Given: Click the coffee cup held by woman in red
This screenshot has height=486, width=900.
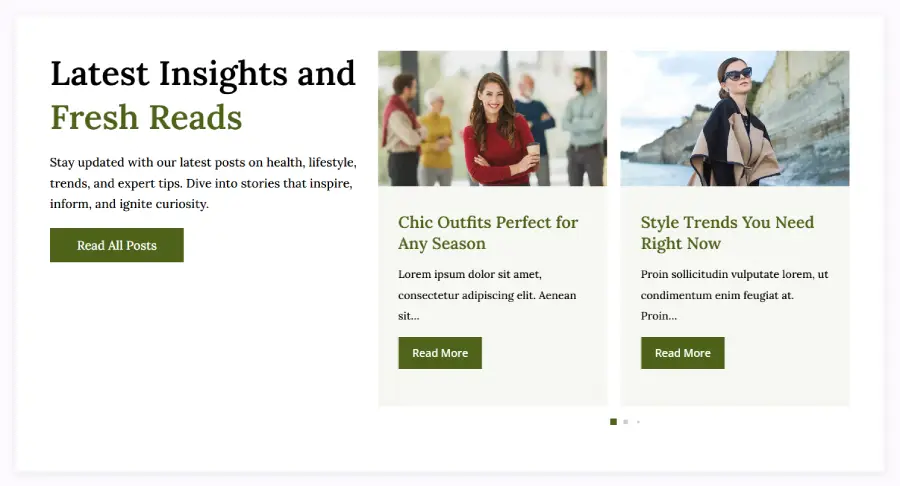Looking at the screenshot, I should [x=533, y=151].
